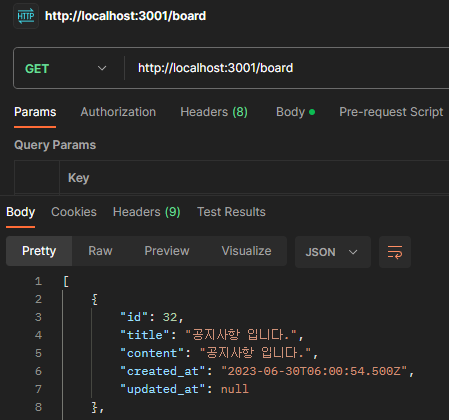Click the "updated_at": null line
Viewport: 449px width, 420px height.
(184, 389)
